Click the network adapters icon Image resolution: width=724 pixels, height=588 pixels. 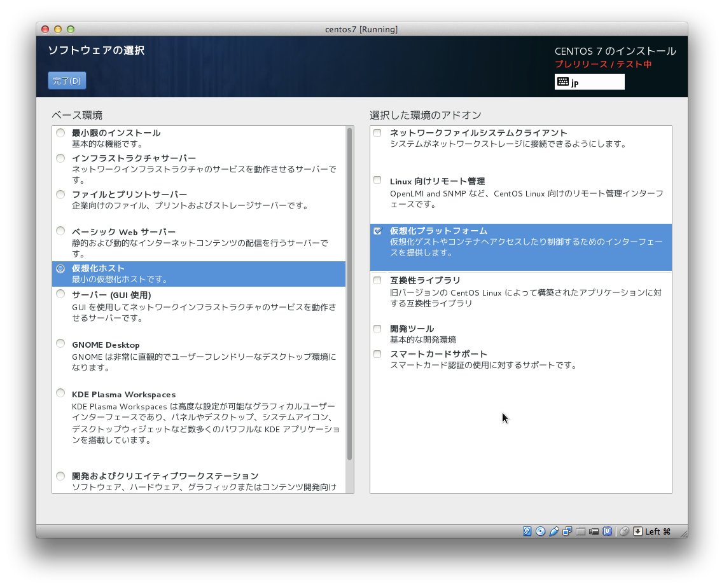[567, 531]
